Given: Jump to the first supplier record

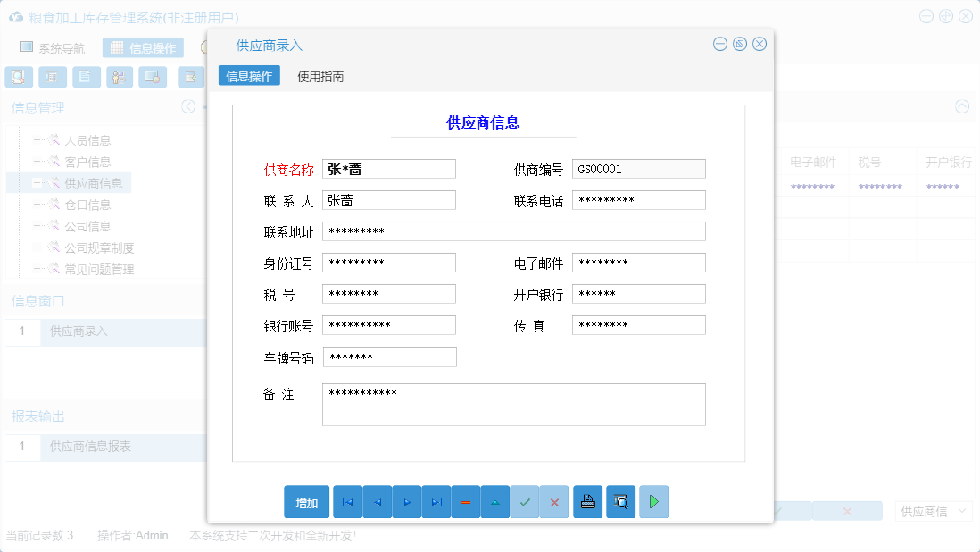Looking at the screenshot, I should coord(347,501).
